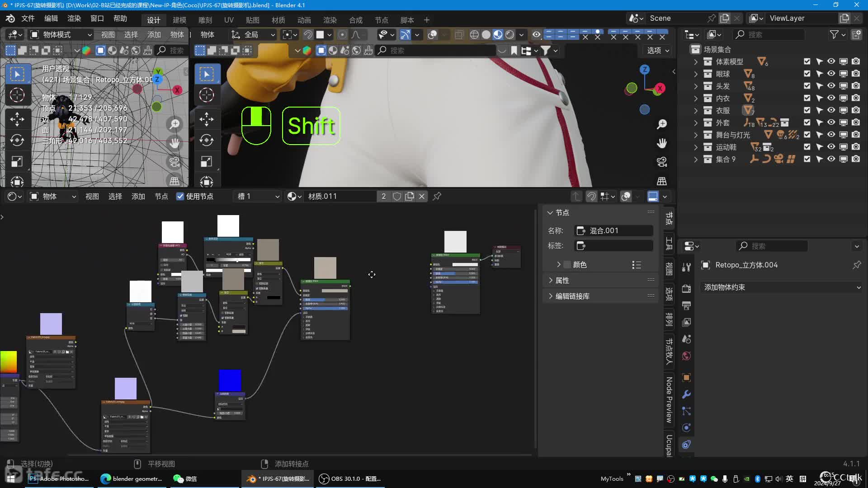Viewport: 868px width, 488px height.
Task: Select the Cursor tool in main viewport
Action: [x=207, y=95]
